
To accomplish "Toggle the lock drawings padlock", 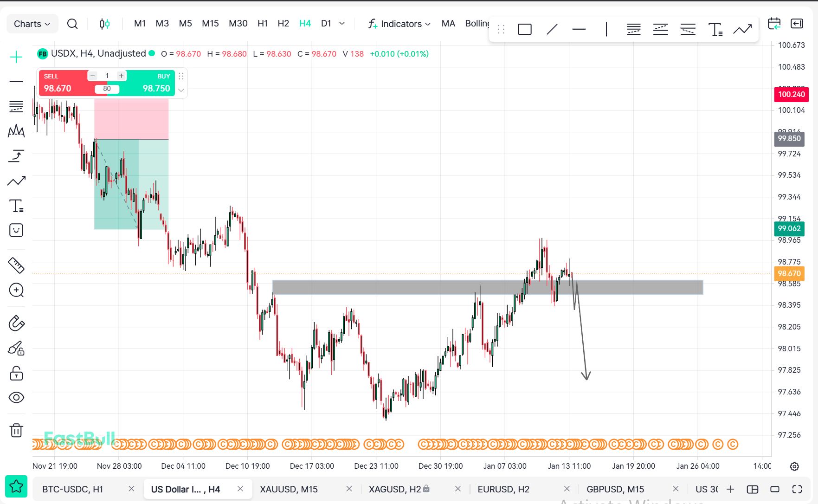I will pyautogui.click(x=16, y=373).
